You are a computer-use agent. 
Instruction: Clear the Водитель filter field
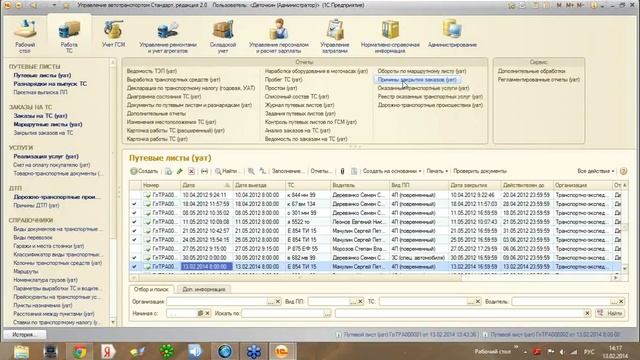click(x=621, y=302)
